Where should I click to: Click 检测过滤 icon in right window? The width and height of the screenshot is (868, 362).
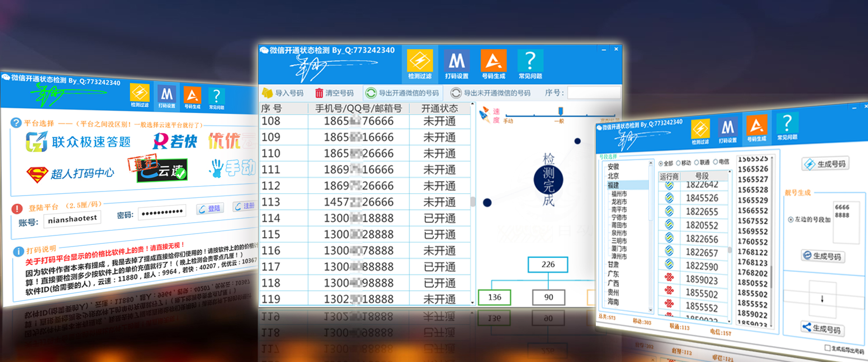click(x=700, y=132)
